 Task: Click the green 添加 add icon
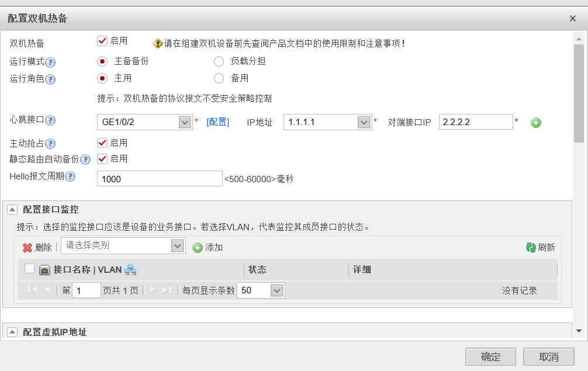coord(198,248)
